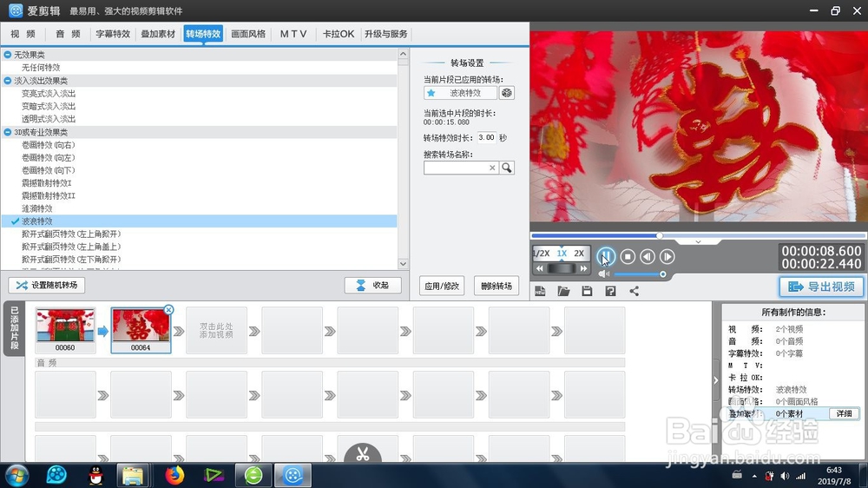Open the 升级与服务 tab

click(386, 34)
